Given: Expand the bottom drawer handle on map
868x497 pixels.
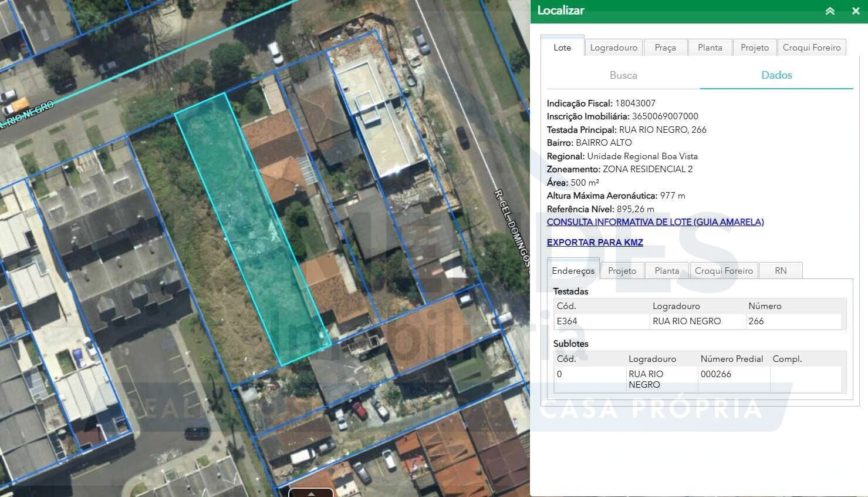Looking at the screenshot, I should [311, 493].
